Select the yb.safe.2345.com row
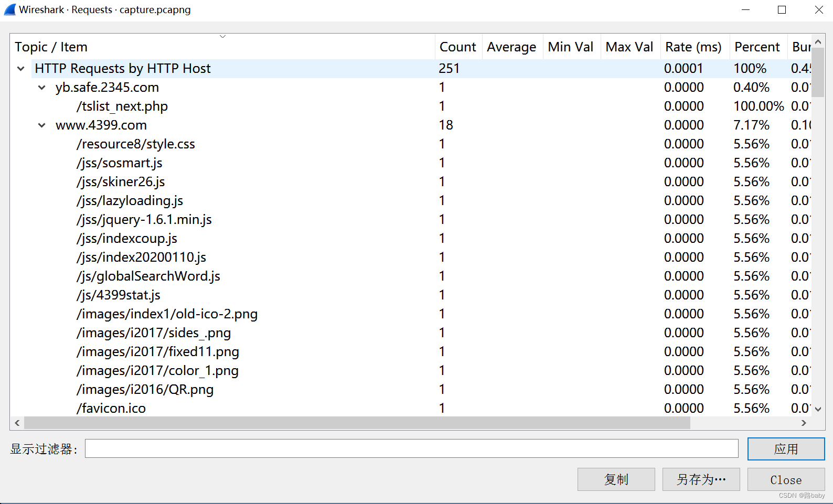The width and height of the screenshot is (833, 504). (x=411, y=88)
